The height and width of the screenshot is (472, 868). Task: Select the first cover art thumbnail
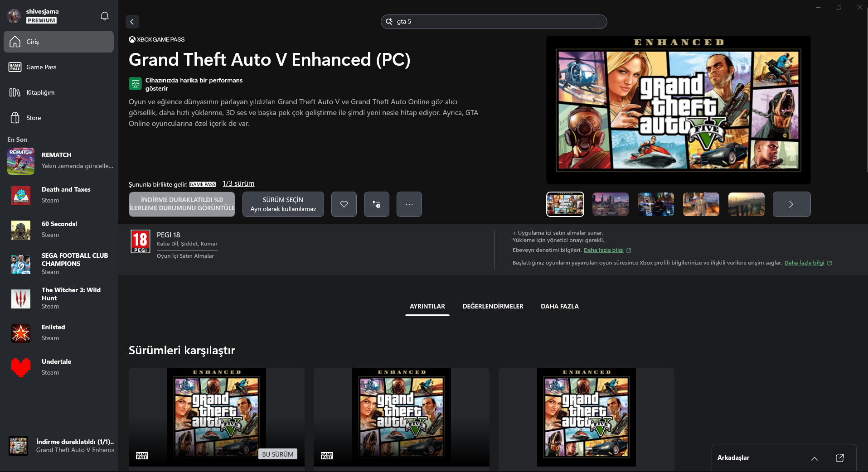[565, 204]
